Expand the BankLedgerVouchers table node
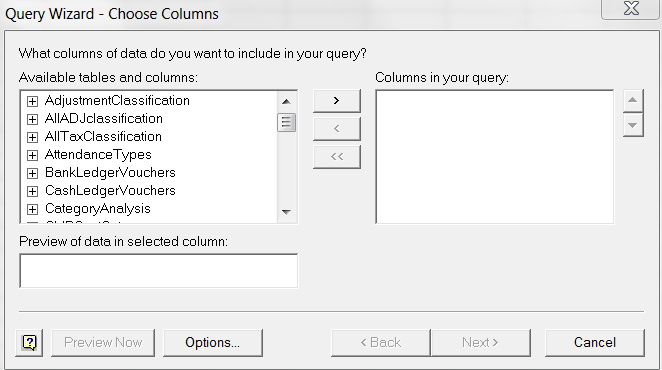 [x=32, y=173]
